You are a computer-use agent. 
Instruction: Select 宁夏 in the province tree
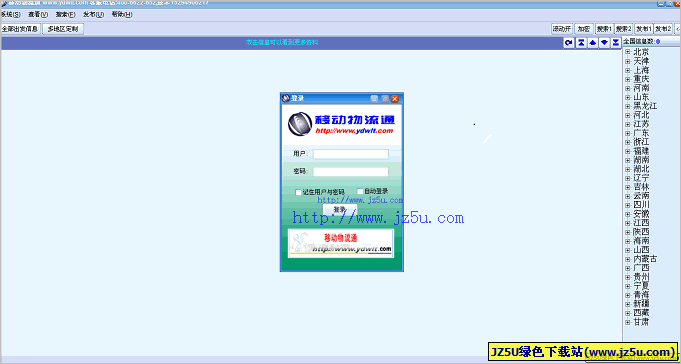coord(641,286)
